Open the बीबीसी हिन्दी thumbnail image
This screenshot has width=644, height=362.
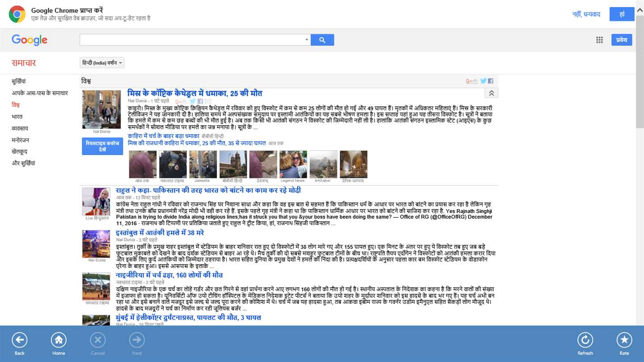click(x=233, y=164)
